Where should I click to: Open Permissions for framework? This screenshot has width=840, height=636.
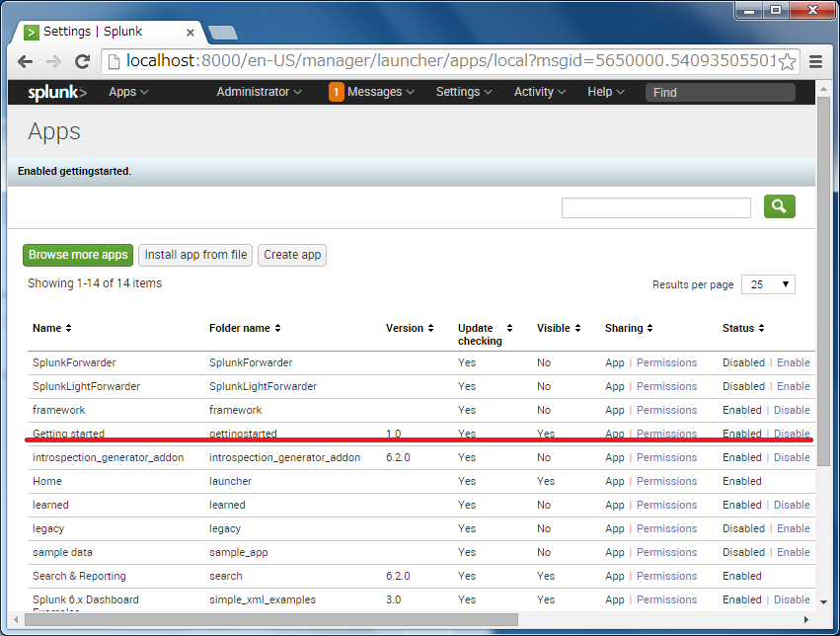click(666, 410)
